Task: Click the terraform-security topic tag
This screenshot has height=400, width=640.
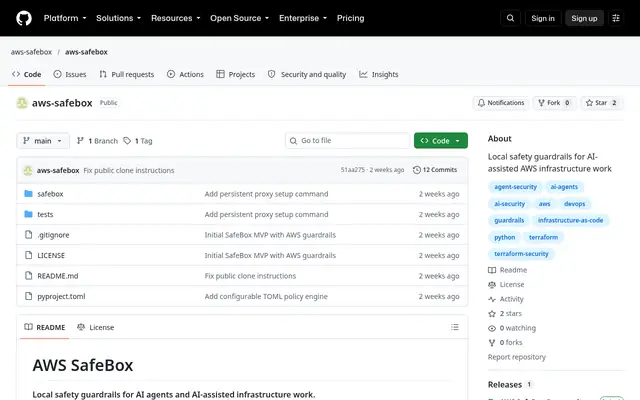Action: coord(521,254)
